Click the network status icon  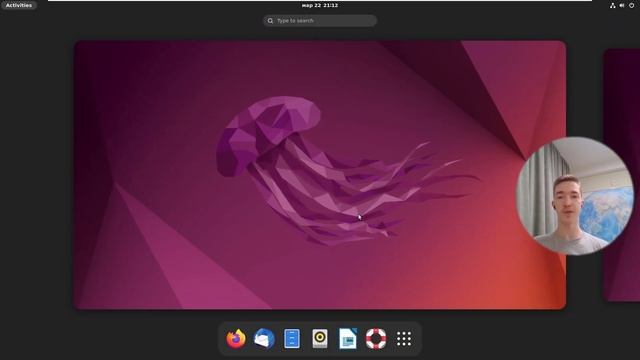click(613, 5)
